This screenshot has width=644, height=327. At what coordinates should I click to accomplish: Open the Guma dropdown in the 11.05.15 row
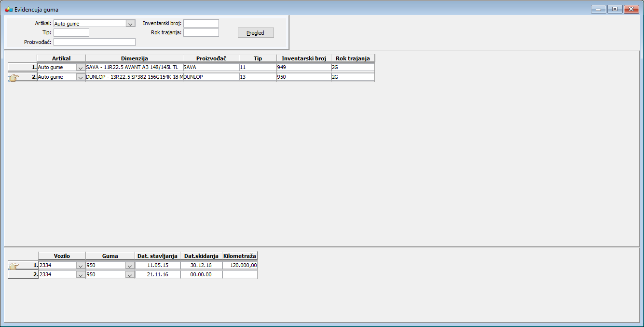point(129,265)
